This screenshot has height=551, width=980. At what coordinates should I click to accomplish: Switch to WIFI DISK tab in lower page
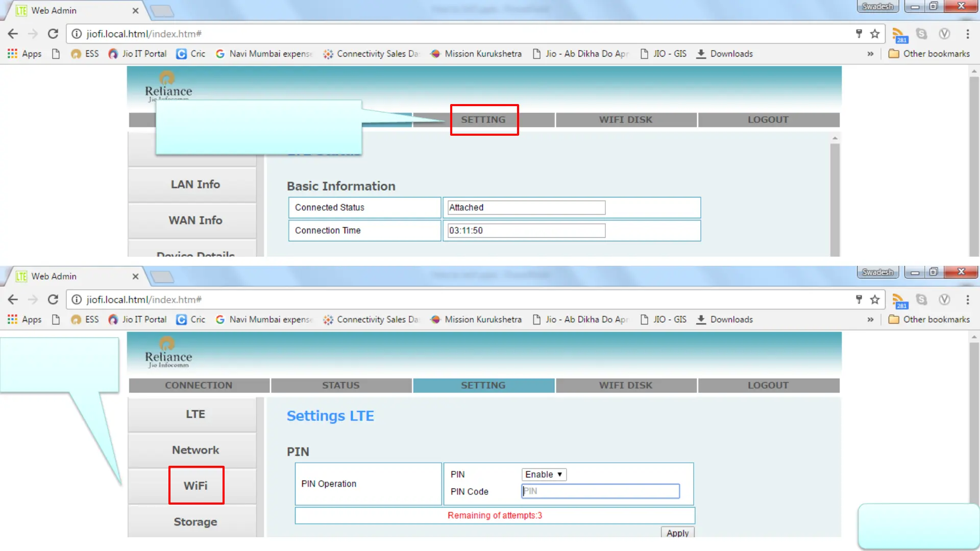click(626, 385)
